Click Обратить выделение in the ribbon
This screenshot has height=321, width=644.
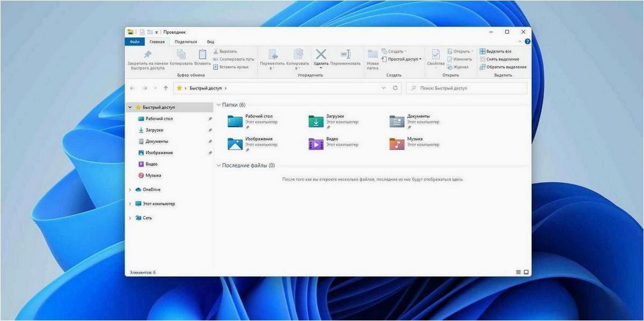click(503, 67)
